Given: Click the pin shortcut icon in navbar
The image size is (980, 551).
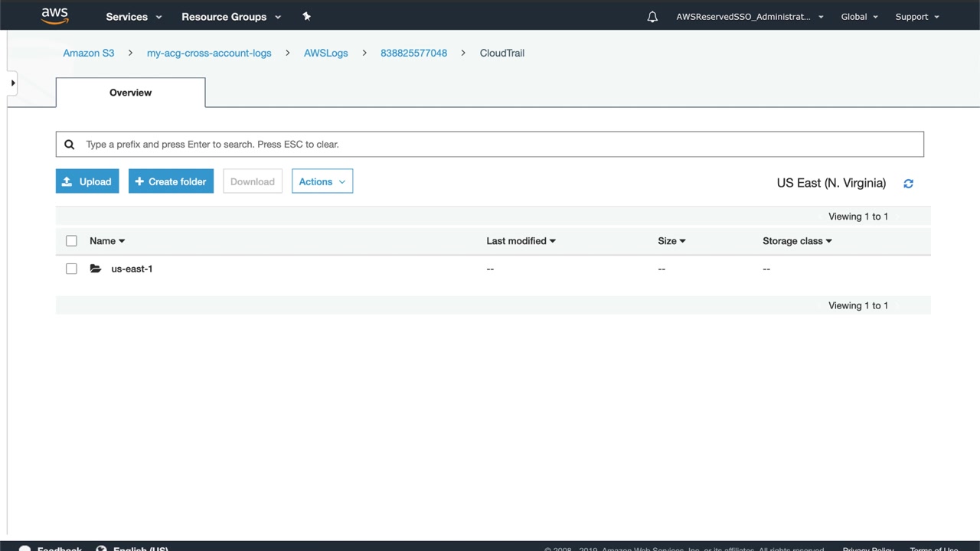Looking at the screenshot, I should point(307,16).
